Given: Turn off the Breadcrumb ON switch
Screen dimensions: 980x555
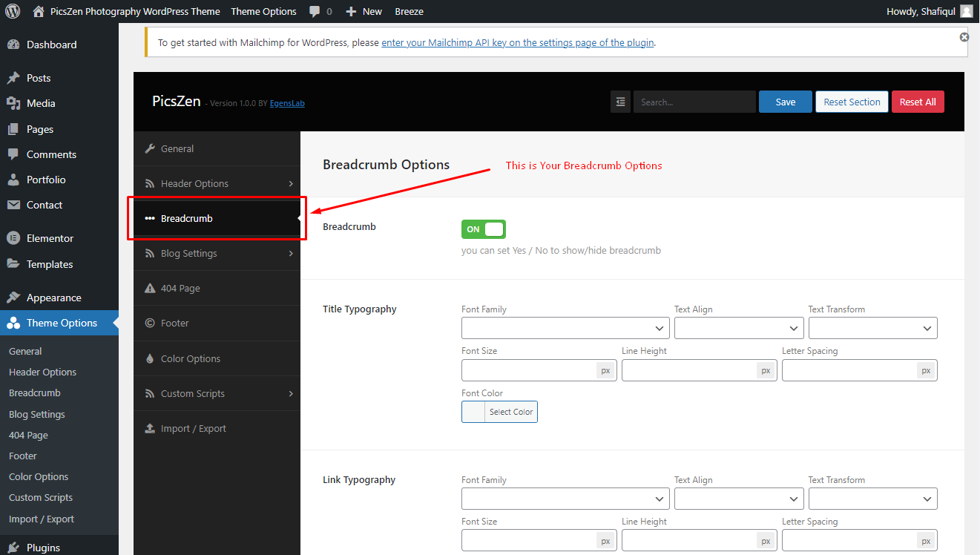Looking at the screenshot, I should click(x=484, y=229).
